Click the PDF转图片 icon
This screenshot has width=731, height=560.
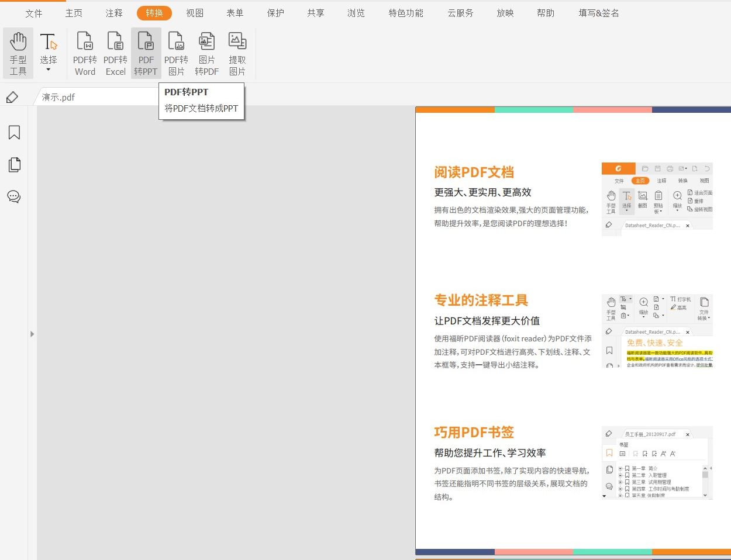(176, 53)
